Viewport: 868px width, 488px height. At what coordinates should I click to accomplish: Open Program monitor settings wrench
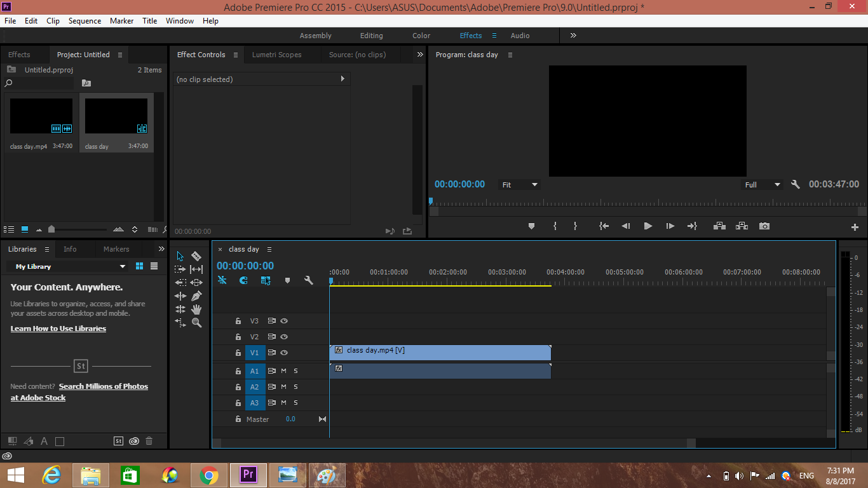(796, 184)
